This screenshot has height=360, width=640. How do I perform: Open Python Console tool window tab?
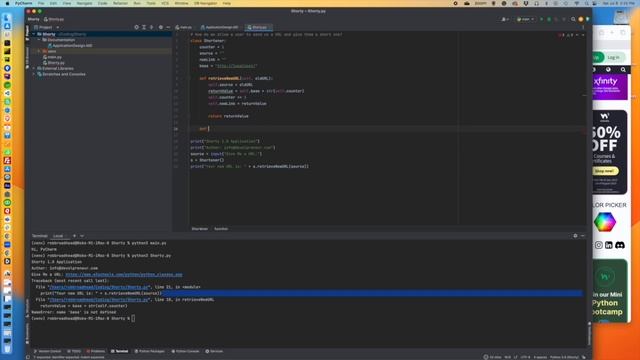click(186, 351)
